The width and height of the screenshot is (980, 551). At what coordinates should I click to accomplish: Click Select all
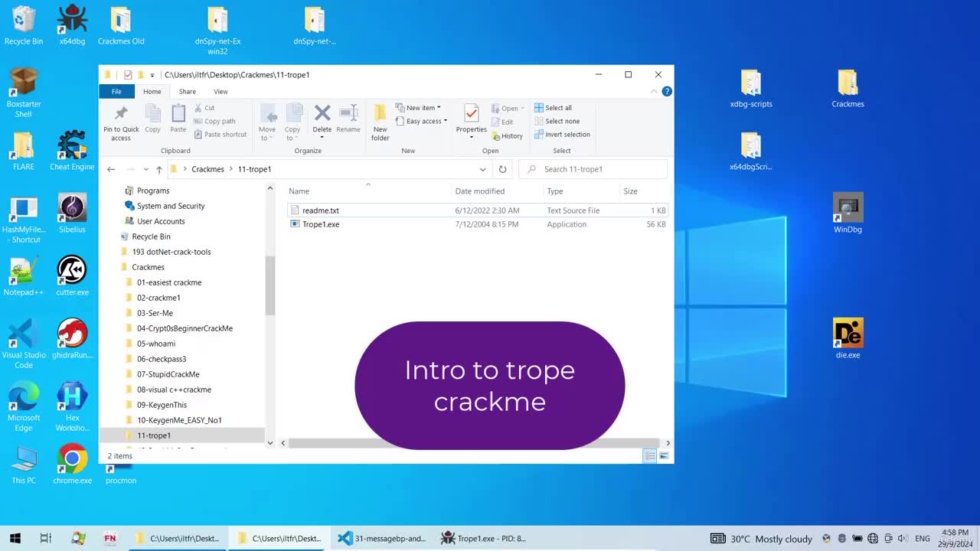[553, 108]
